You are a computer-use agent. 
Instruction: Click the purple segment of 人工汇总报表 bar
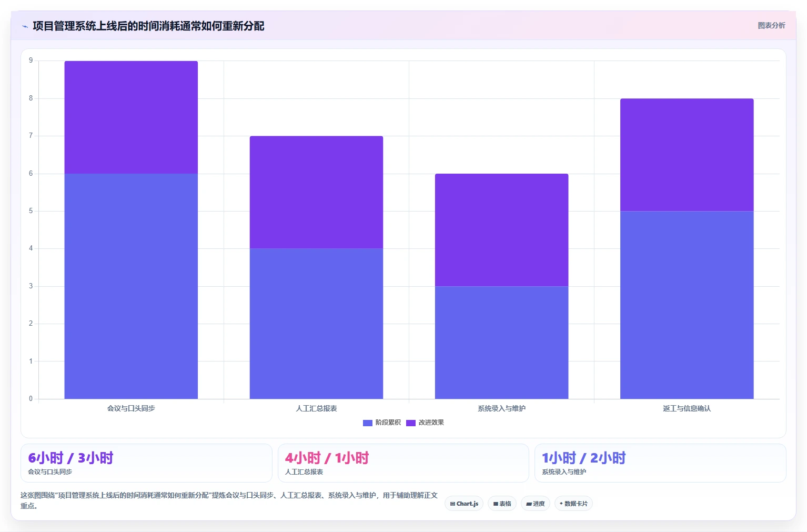pos(316,193)
